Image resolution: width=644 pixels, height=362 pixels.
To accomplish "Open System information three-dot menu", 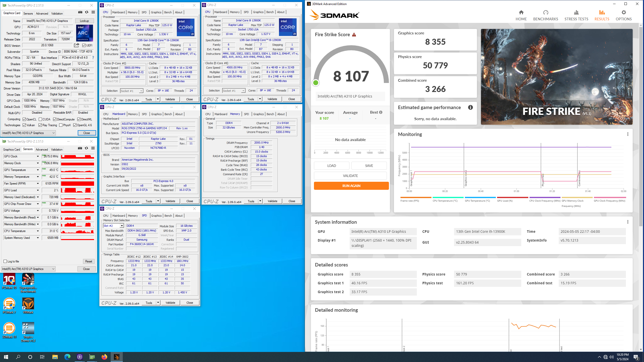I will coord(628,222).
